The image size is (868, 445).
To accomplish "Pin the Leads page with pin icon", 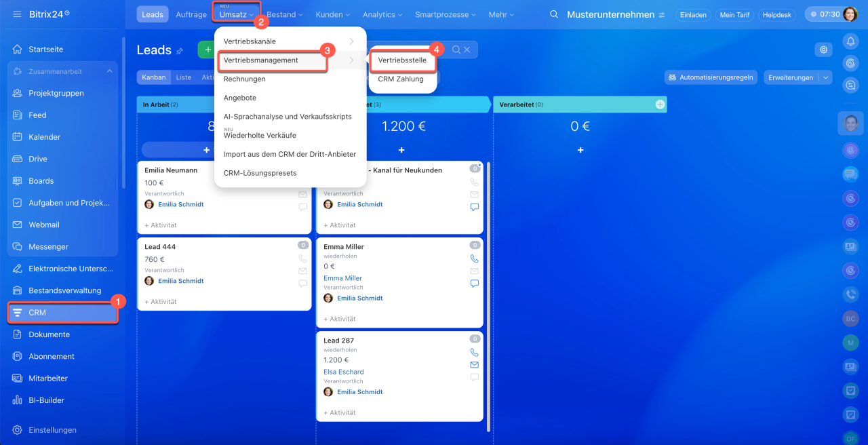I will click(x=180, y=51).
